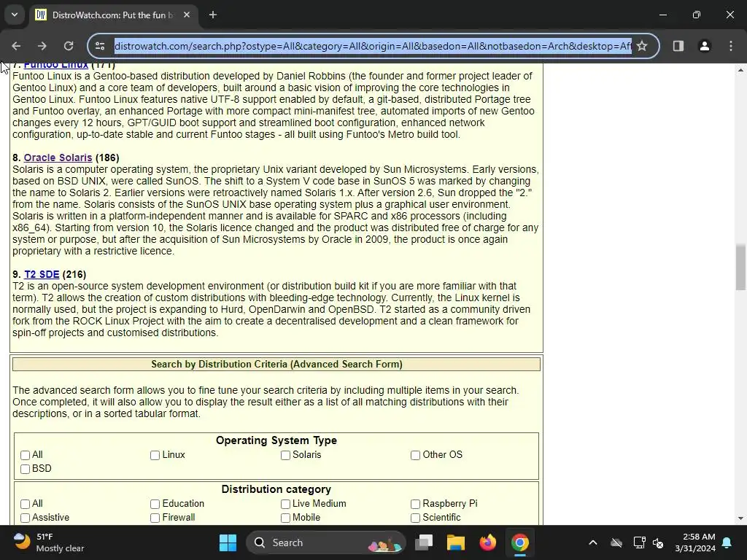Viewport: 747px width, 560px height.
Task: Click the scrollbar up arrow
Action: 740,70
